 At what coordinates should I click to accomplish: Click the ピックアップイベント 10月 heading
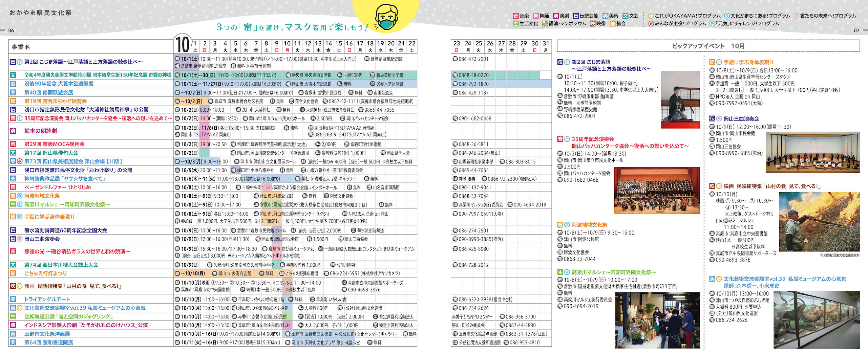(708, 46)
